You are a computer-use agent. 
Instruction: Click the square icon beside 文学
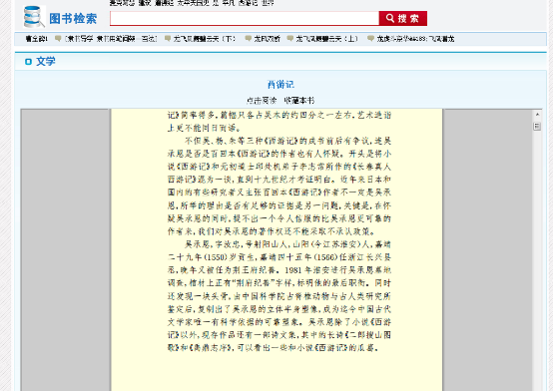(x=28, y=62)
